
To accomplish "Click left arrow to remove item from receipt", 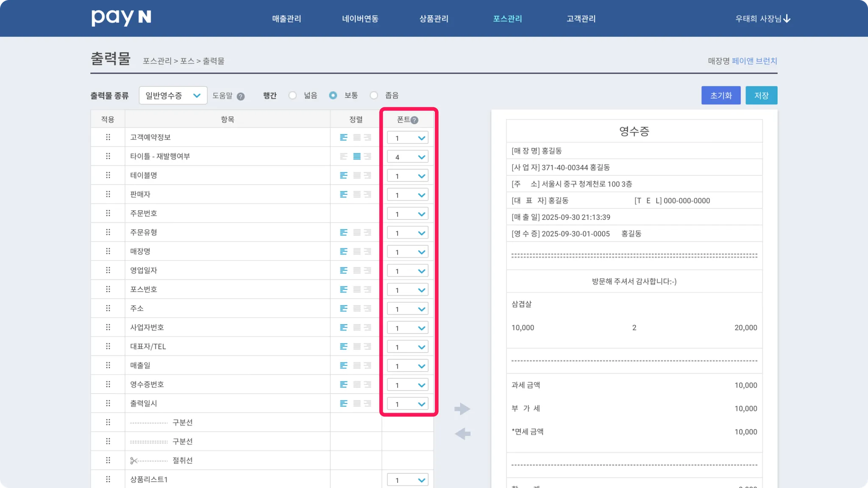I will 462,433.
